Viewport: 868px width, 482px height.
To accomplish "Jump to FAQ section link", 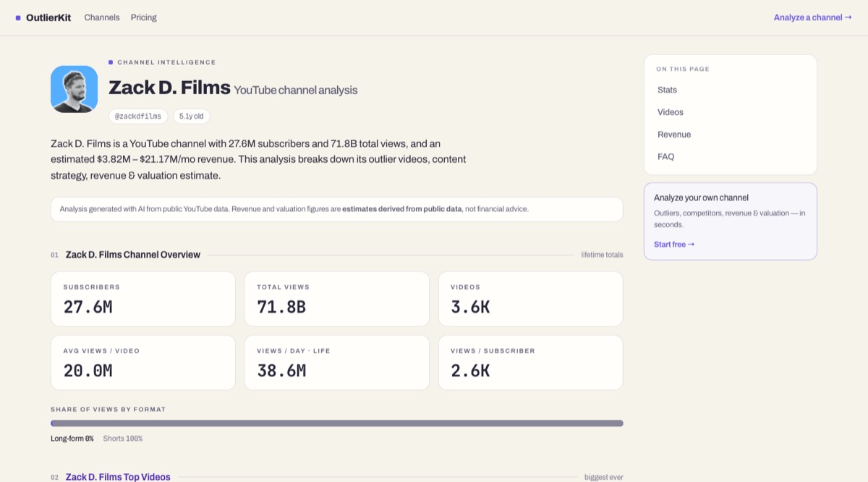I will 665,156.
